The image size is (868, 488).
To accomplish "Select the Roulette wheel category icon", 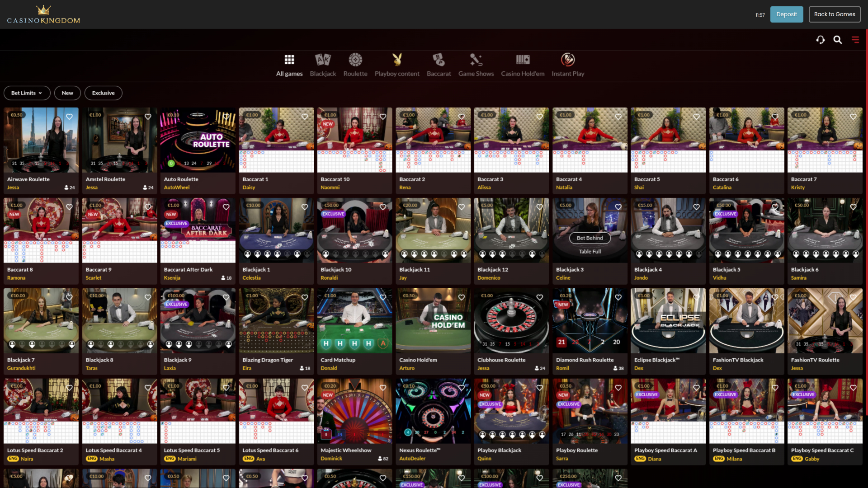I will 355,60.
